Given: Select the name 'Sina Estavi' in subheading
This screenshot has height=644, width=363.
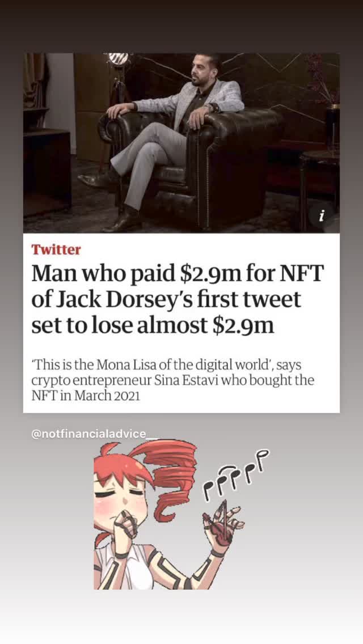Looking at the screenshot, I should 188,381.
